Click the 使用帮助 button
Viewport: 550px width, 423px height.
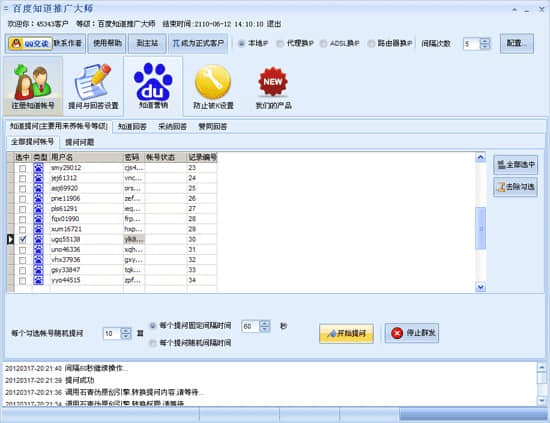tap(107, 43)
